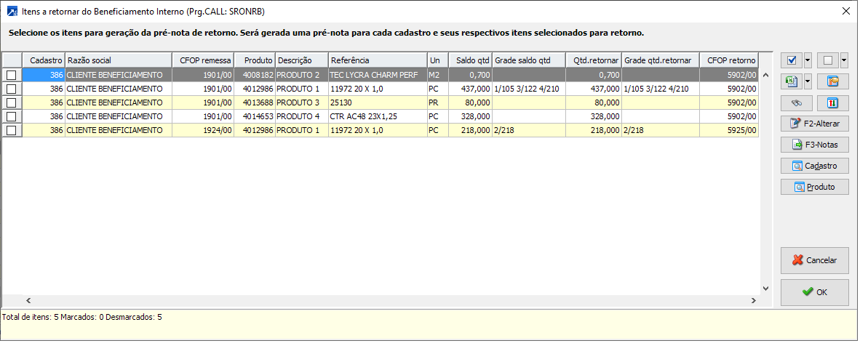868x346 pixels.
Task: Click the Un column header
Action: click(438, 60)
